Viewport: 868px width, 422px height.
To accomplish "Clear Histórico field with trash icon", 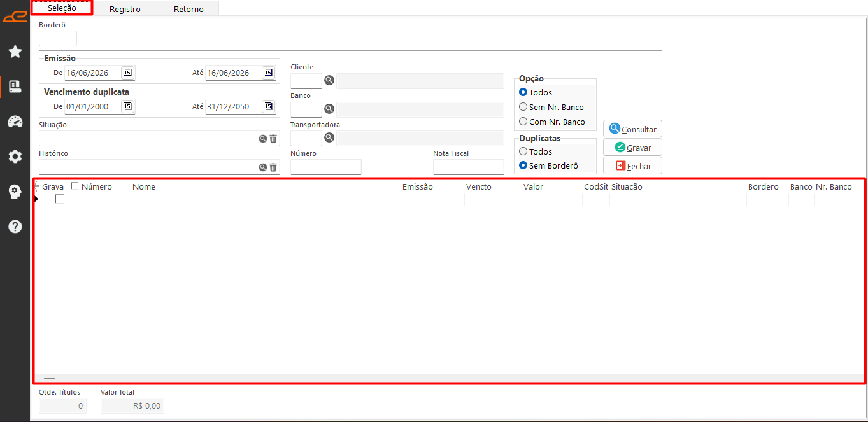I will [273, 167].
